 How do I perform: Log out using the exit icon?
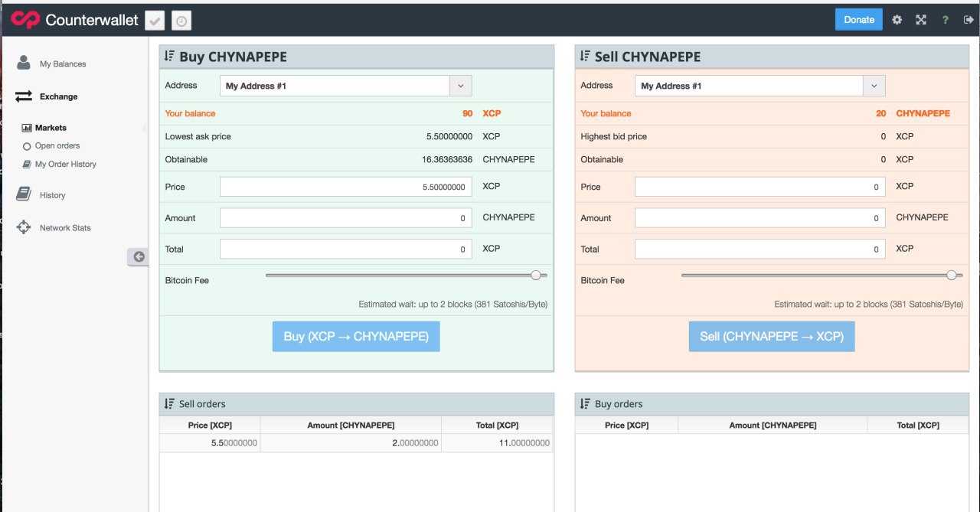[x=969, y=20]
